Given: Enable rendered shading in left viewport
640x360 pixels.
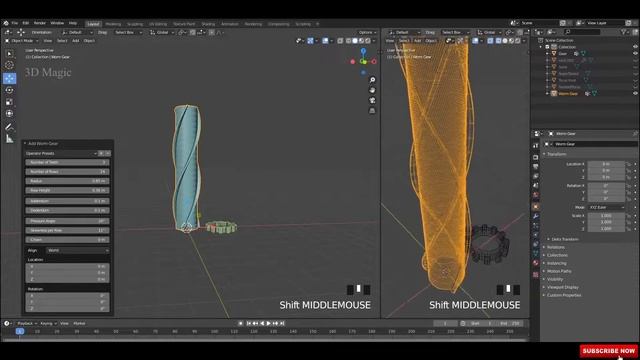Looking at the screenshot, I should (x=368, y=41).
